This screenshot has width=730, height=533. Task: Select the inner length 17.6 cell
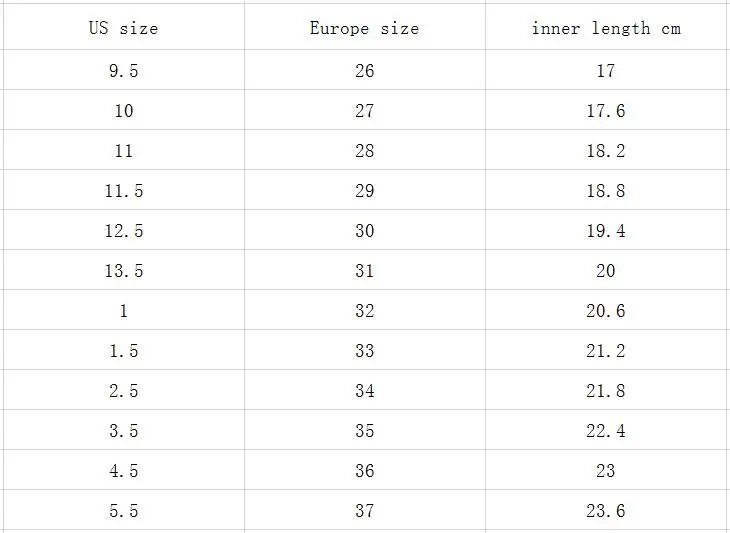click(608, 110)
